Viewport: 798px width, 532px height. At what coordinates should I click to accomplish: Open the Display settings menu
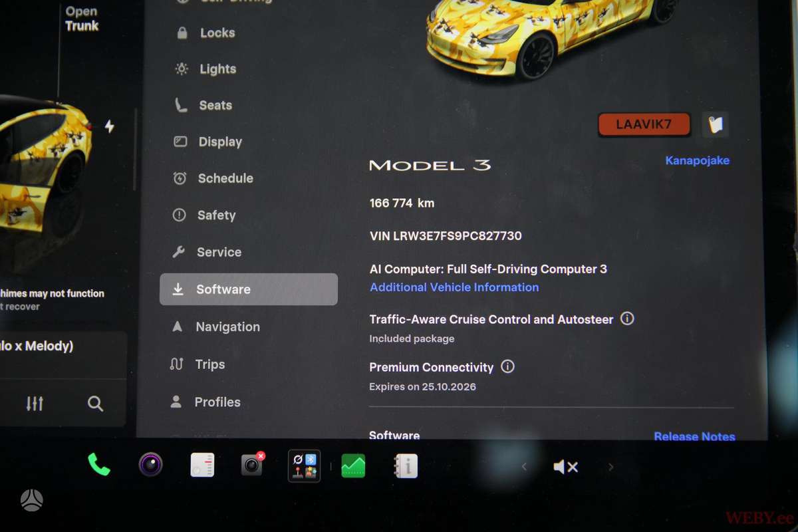coord(220,142)
